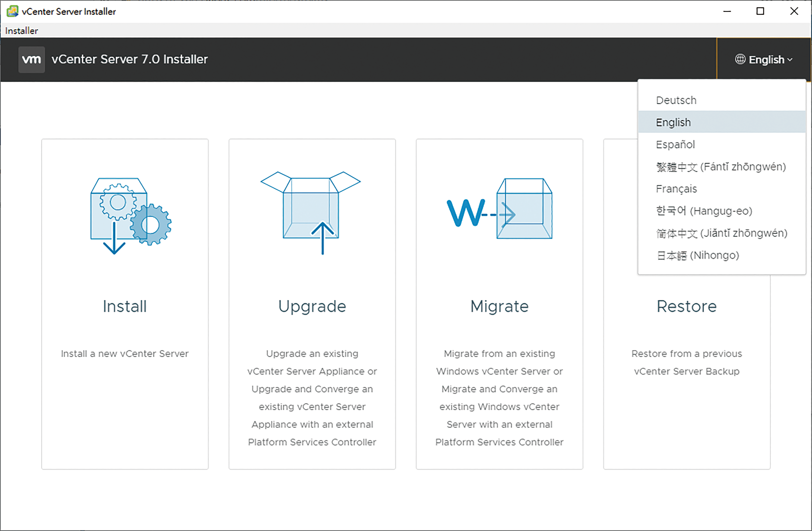Screen dimensions: 812x531
Task: Close the vCenter Server Installer window
Action: (x=794, y=11)
